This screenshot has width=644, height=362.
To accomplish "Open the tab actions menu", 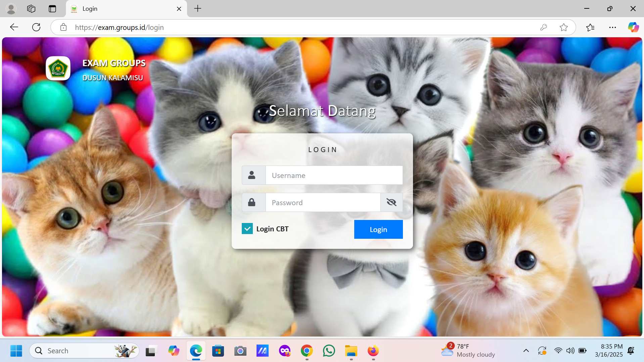I will tap(52, 9).
